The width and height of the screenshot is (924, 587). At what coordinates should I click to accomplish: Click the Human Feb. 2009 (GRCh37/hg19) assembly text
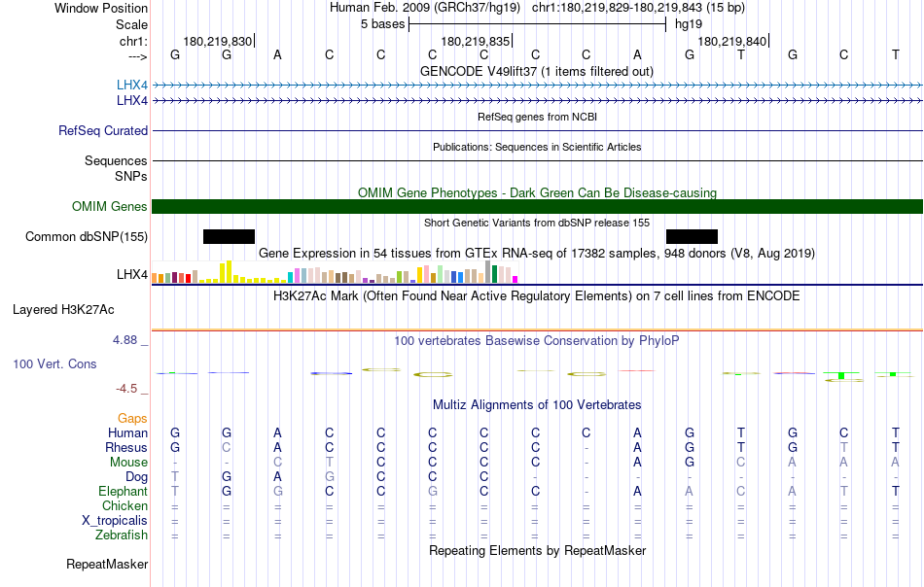click(x=425, y=8)
